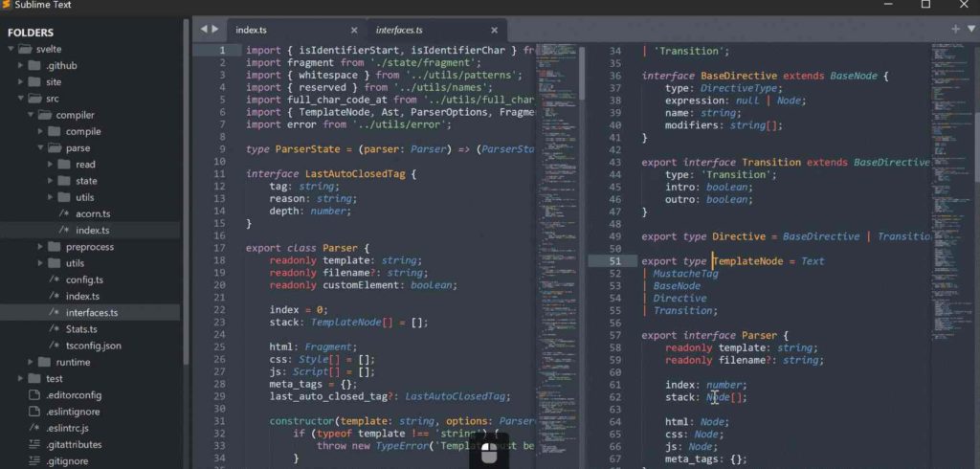Open the tab list dropdown arrow
980x469 pixels.
pyautogui.click(x=971, y=29)
